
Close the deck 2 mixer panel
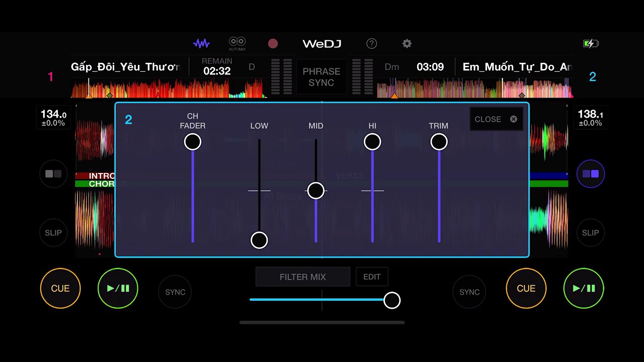[496, 119]
